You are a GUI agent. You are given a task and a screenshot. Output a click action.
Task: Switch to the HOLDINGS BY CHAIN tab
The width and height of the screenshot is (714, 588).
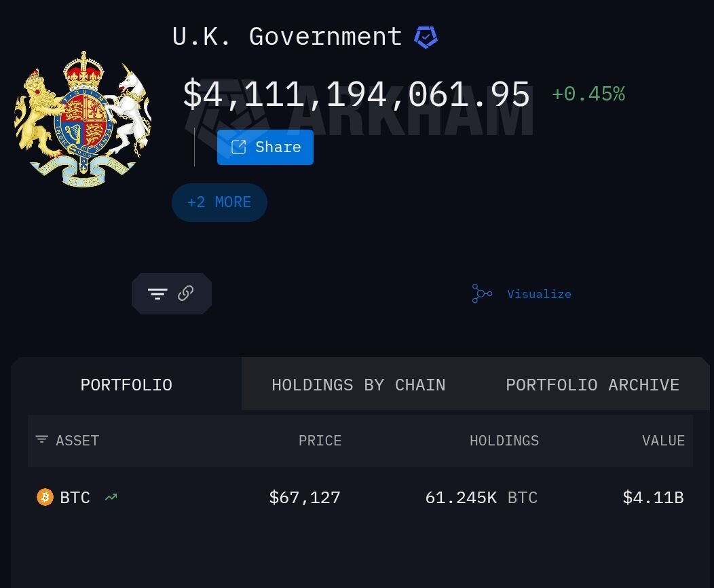358,384
